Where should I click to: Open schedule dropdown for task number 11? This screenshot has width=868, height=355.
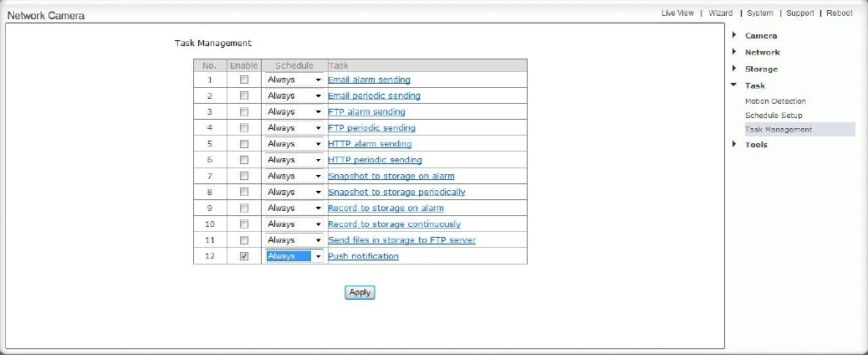(x=294, y=240)
